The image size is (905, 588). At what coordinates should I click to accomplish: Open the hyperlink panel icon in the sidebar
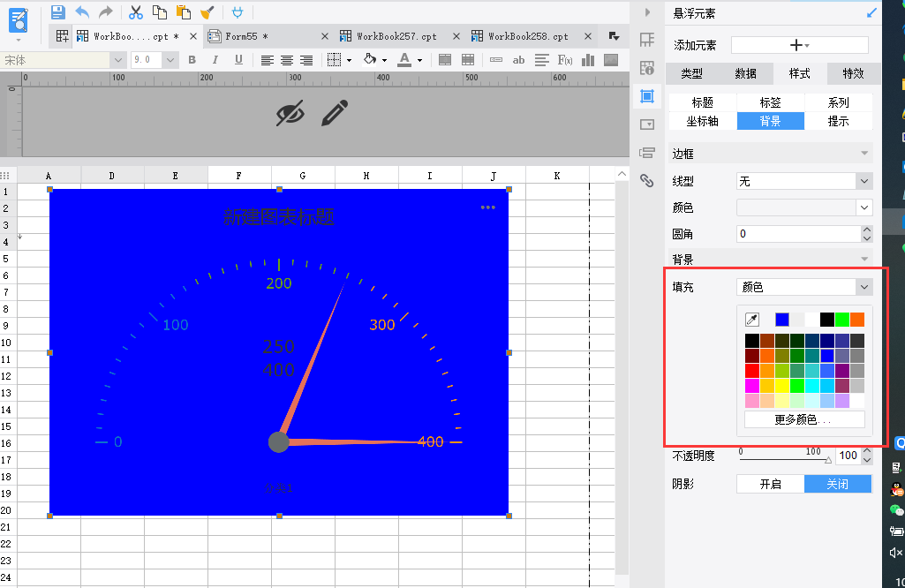(x=647, y=181)
